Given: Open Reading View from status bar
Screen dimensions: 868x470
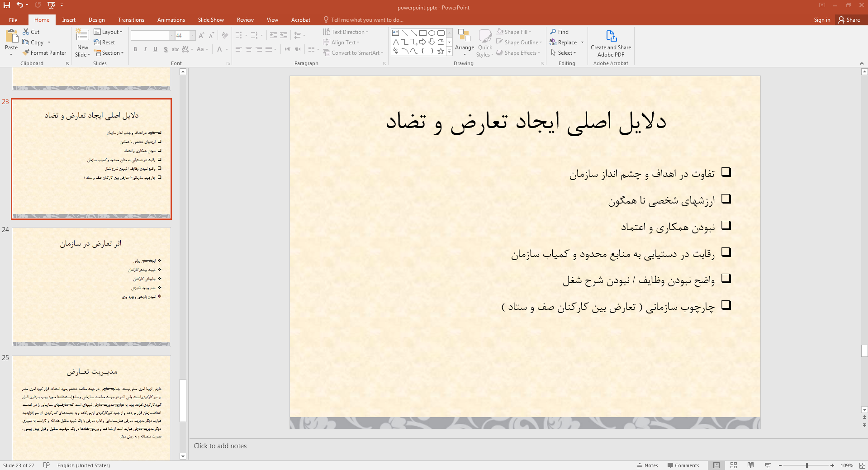Looking at the screenshot, I should [x=750, y=465].
